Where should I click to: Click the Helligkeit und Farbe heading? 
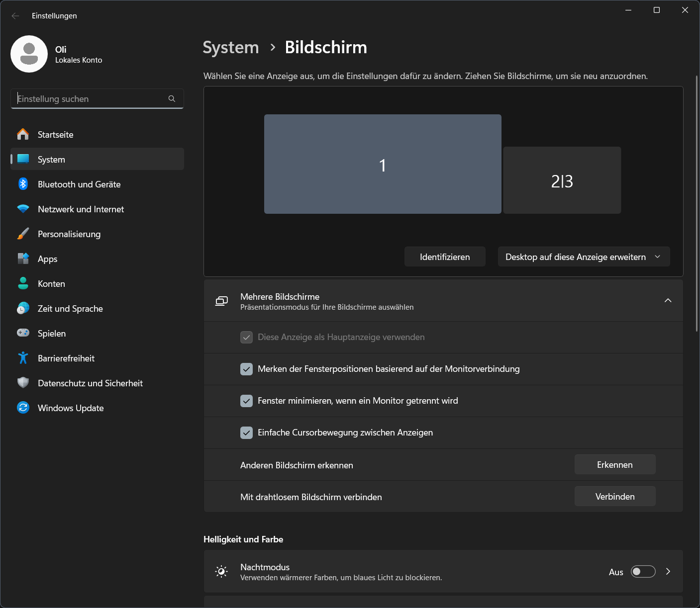tap(243, 539)
